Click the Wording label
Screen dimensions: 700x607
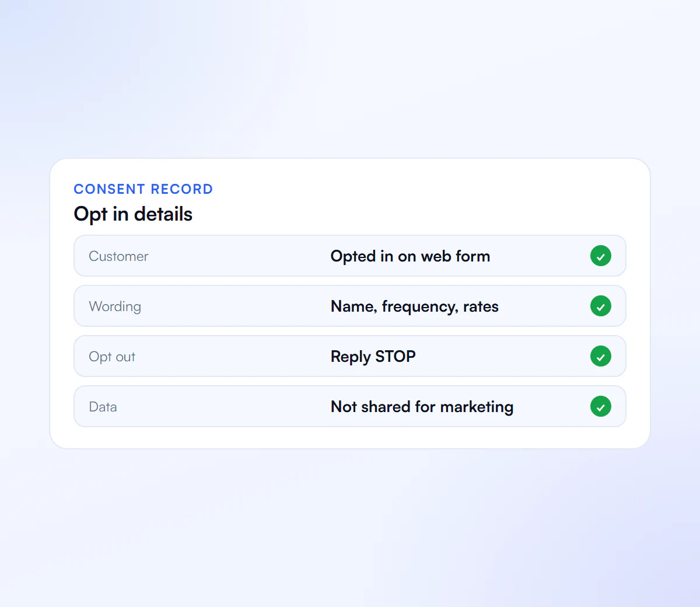point(115,306)
